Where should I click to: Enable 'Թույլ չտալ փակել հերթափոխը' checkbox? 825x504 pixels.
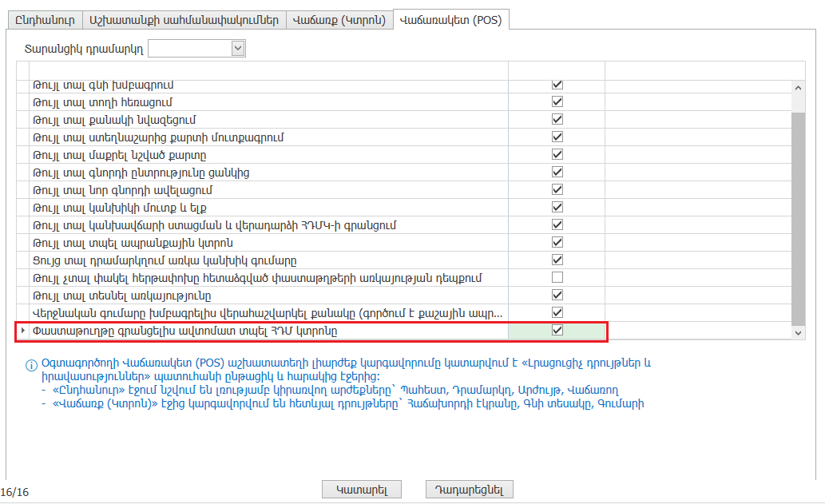[557, 278]
